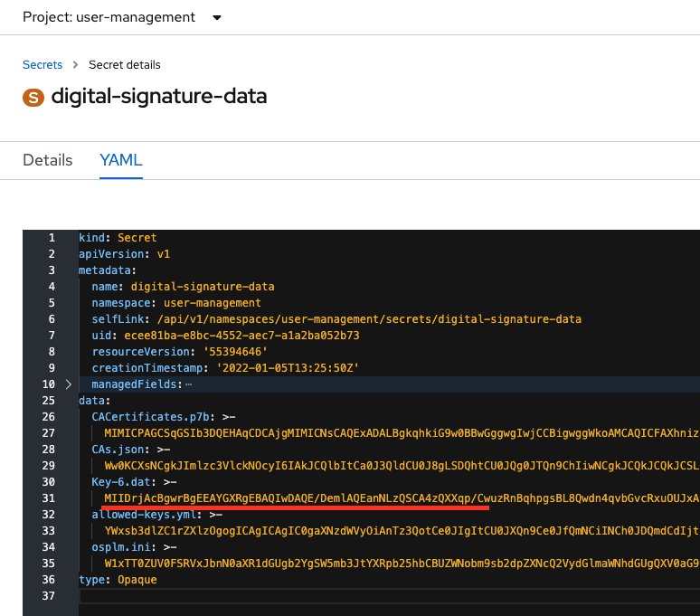Click the Ww0KCXsNCgkJ encoded value line
Image resolution: width=700 pixels, height=616 pixels.
pyautogui.click(x=402, y=466)
